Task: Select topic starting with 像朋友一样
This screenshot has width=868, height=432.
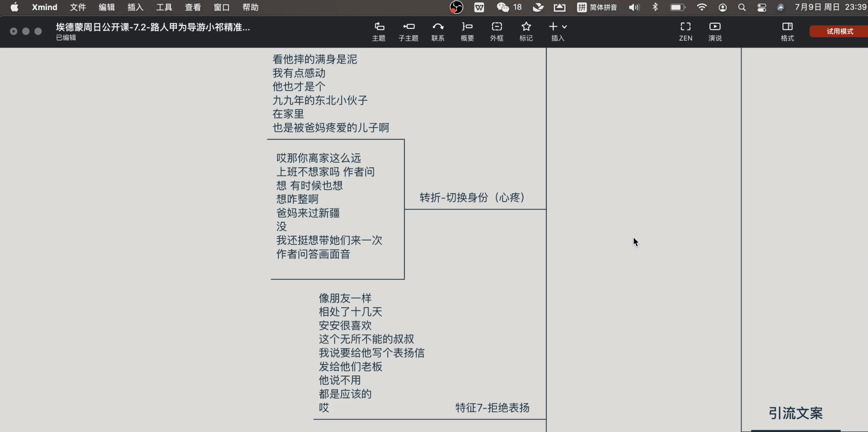Action: [371, 353]
